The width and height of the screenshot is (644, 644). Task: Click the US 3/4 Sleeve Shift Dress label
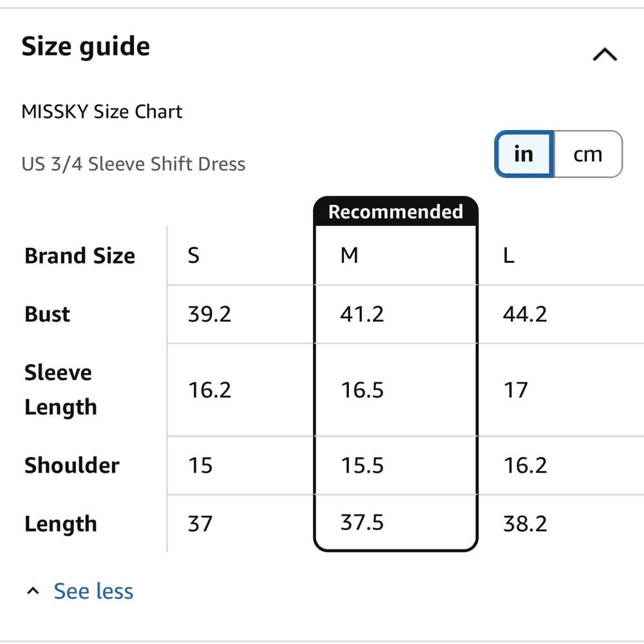(133, 164)
